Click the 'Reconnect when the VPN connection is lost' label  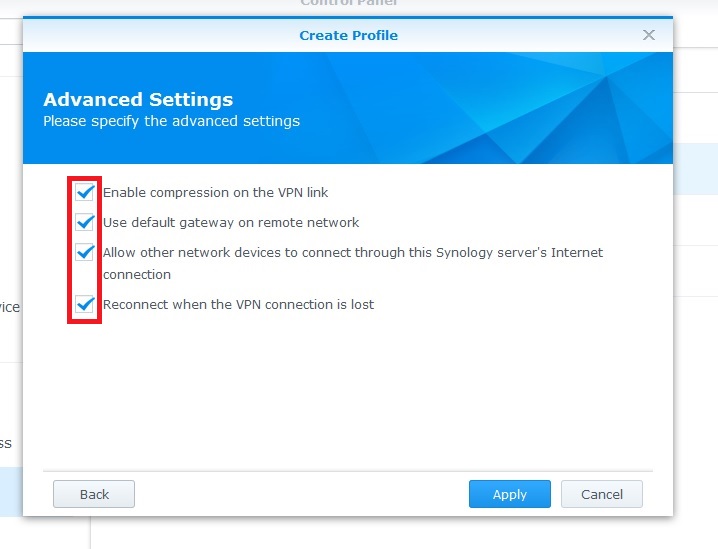(x=238, y=304)
